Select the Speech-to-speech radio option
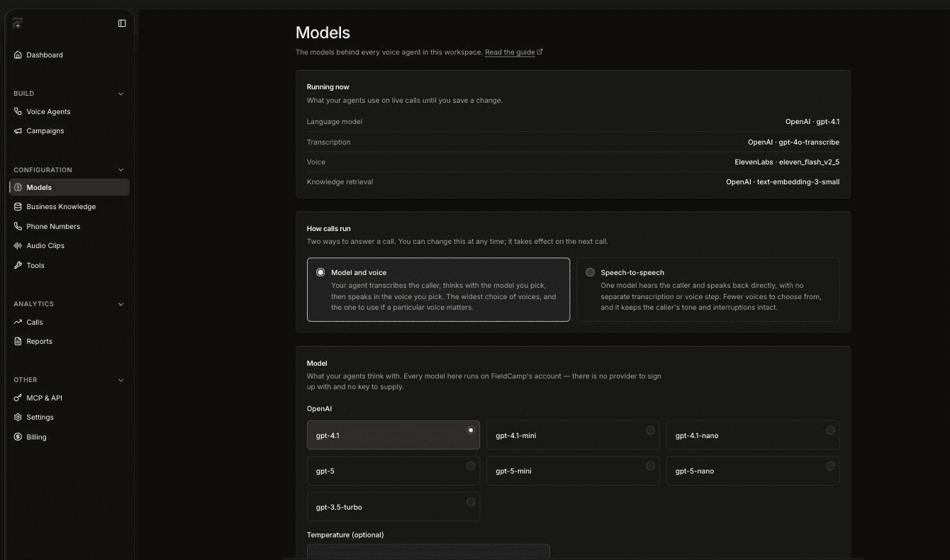 pos(590,272)
